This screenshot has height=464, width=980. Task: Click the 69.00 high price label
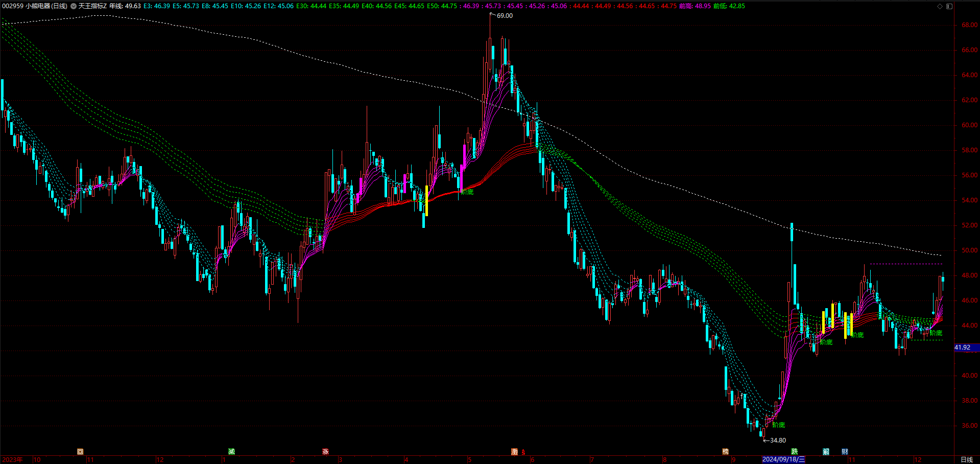pyautogui.click(x=505, y=16)
